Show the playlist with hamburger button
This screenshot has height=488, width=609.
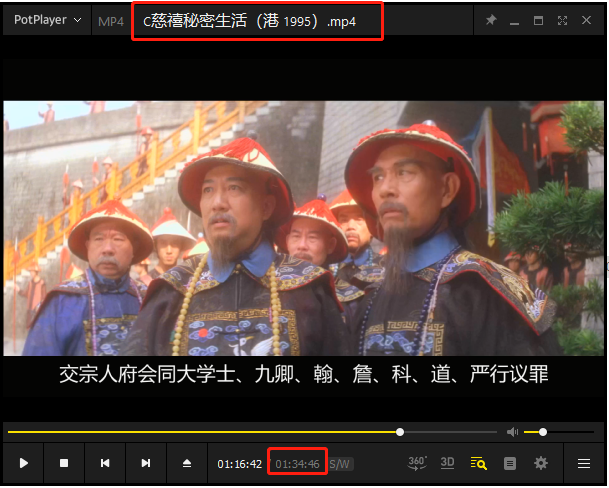coord(584,464)
